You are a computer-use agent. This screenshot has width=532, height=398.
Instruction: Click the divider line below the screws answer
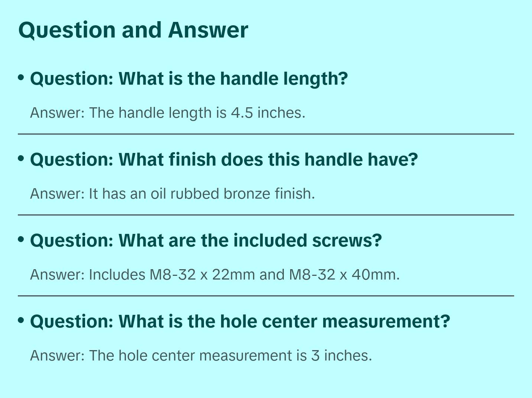tap(266, 296)
